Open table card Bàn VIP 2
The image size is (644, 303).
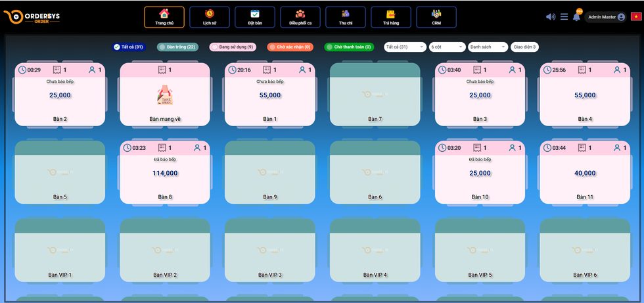coord(165,250)
